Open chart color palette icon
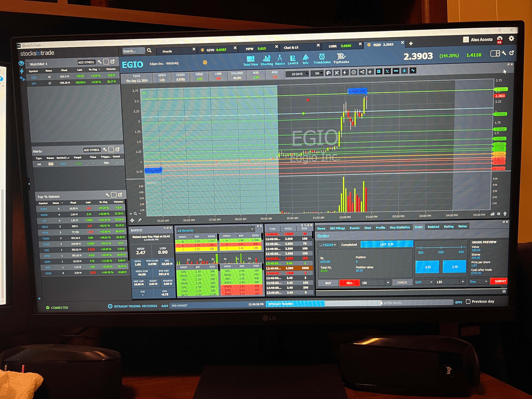532x399 pixels. [x=328, y=73]
